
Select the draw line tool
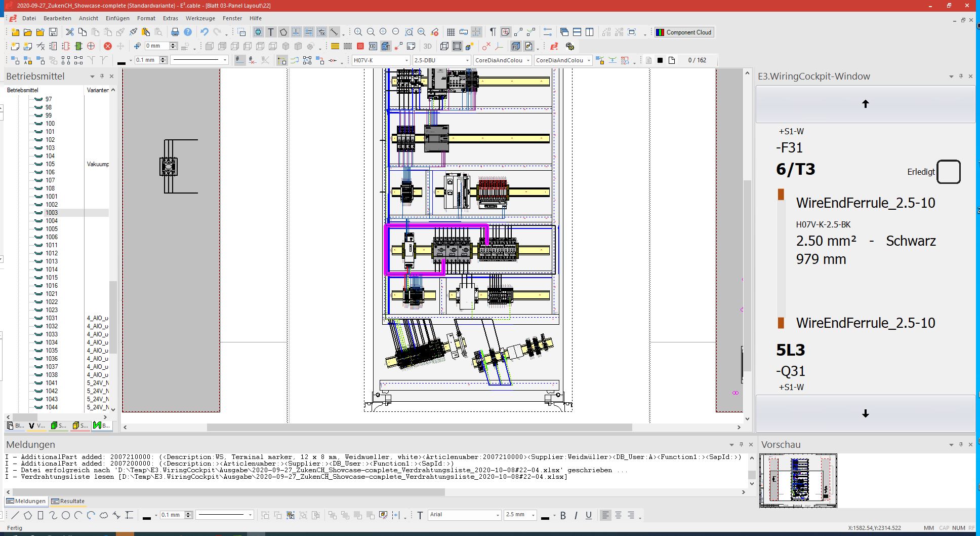(x=15, y=515)
